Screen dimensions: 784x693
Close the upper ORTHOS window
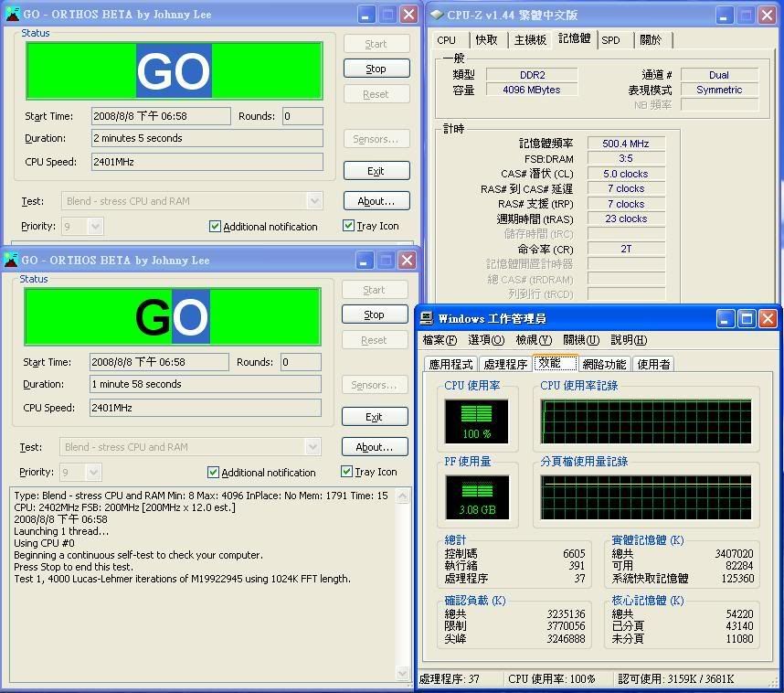409,15
